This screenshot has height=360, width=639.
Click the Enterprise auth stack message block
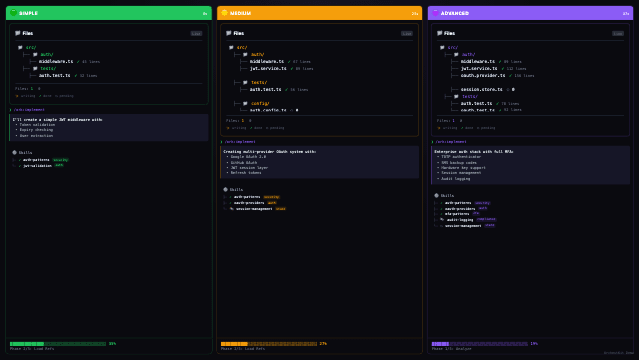tap(531, 165)
